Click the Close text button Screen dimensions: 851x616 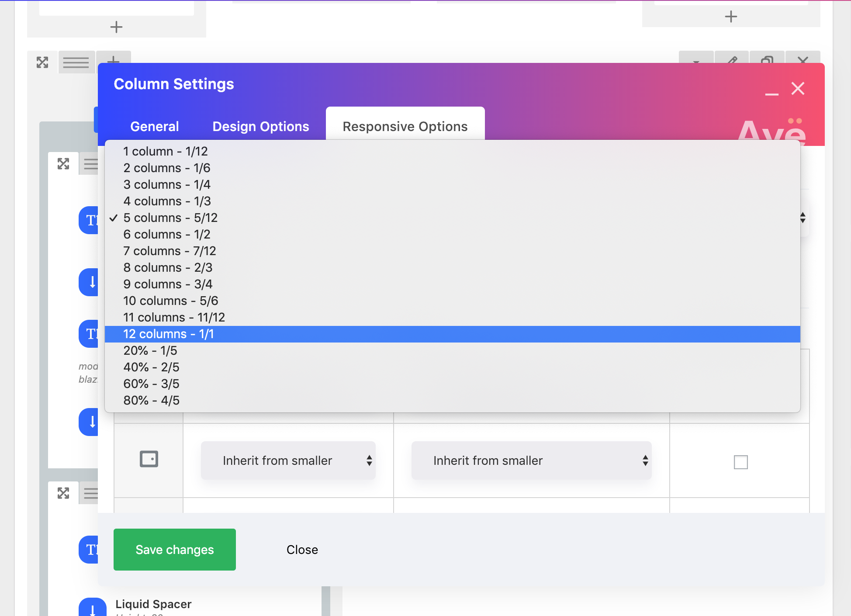click(x=302, y=550)
